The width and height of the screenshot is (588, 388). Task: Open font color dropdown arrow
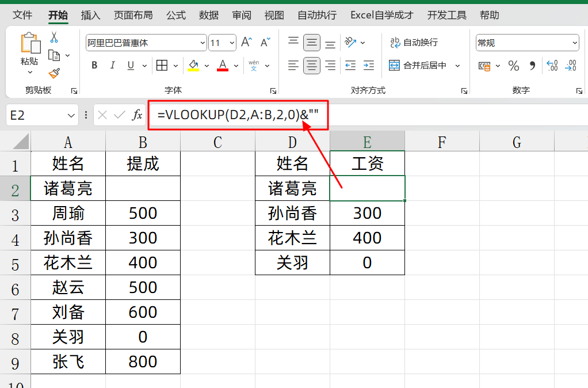[x=236, y=66]
